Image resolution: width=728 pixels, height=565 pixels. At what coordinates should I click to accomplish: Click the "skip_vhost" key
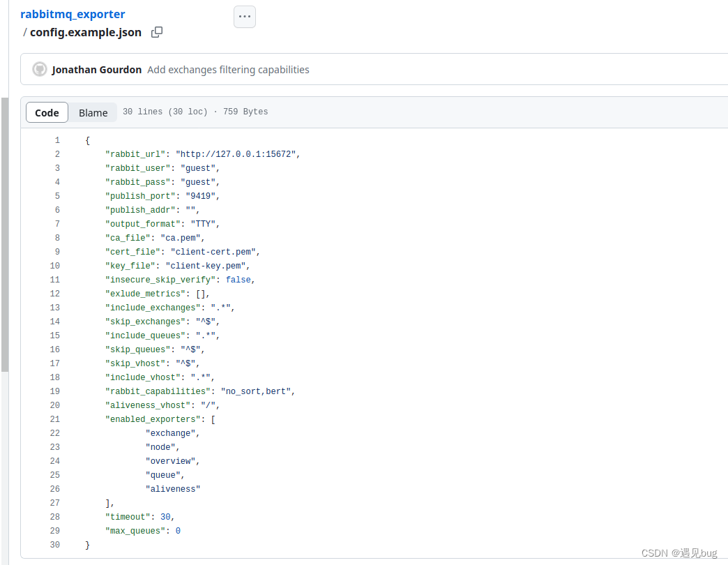click(135, 363)
